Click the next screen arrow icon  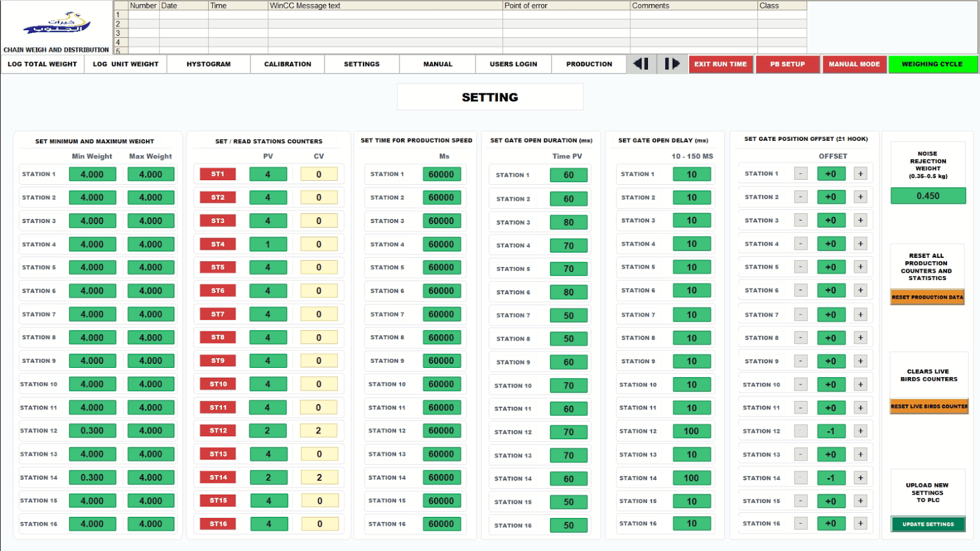[x=672, y=64]
